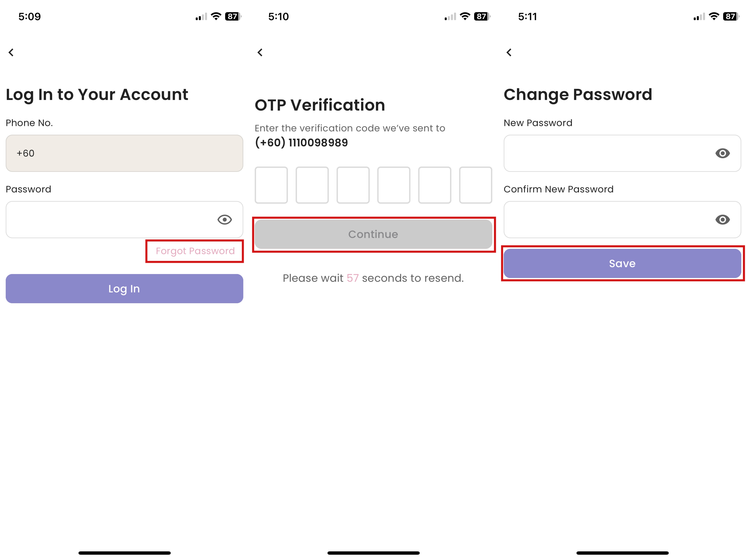Click the Phone No. input showing +60
The width and height of the screenshot is (747, 560).
124,154
